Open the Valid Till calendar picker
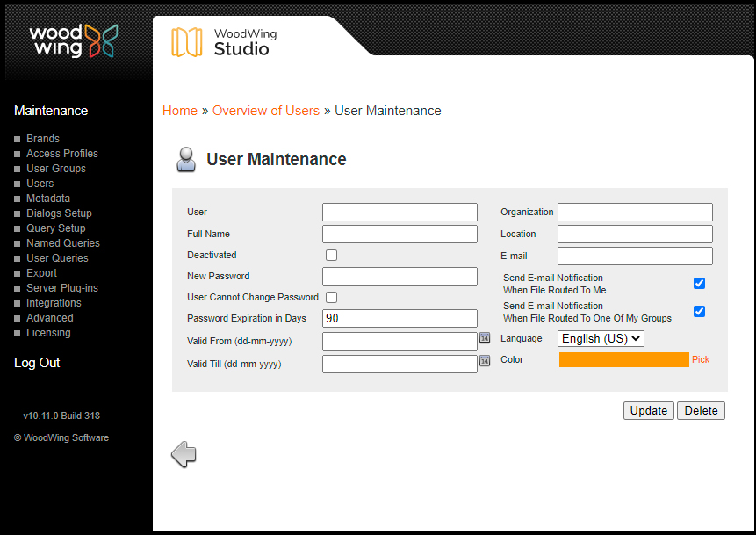This screenshot has height=535, width=756. 485,361
